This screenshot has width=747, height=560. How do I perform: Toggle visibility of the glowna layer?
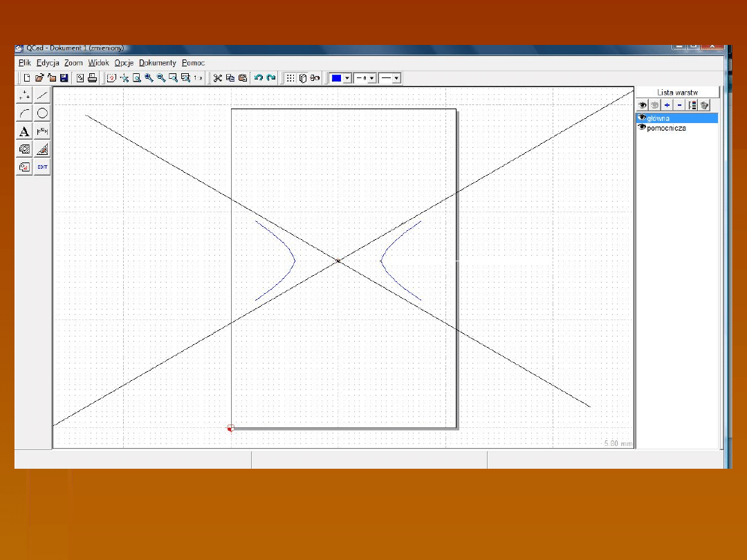point(641,118)
